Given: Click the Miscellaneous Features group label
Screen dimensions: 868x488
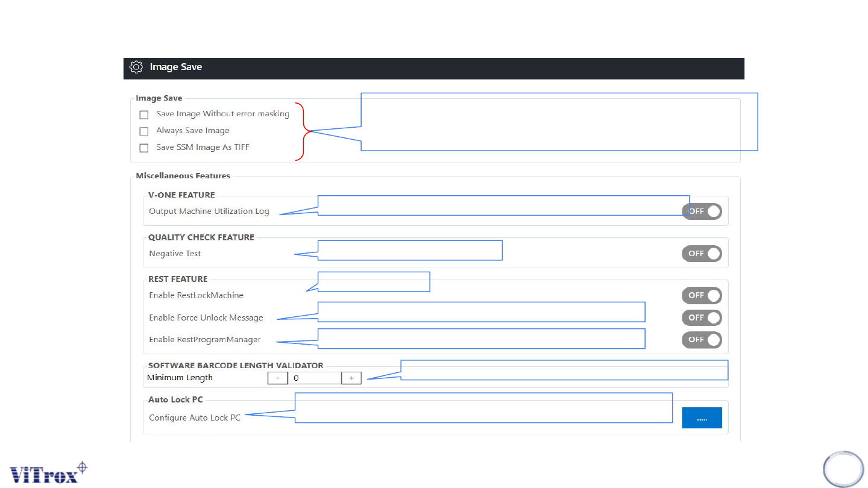Looking at the screenshot, I should coord(183,176).
